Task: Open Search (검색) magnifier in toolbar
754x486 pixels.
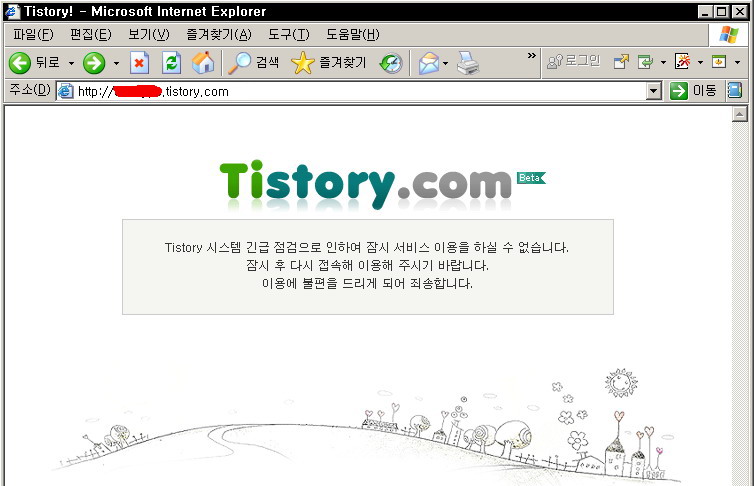Action: tap(253, 62)
